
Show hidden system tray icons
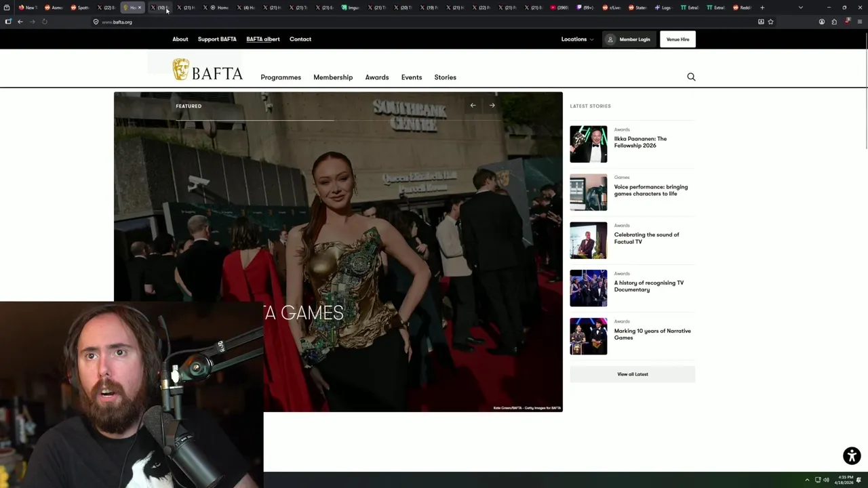click(807, 480)
